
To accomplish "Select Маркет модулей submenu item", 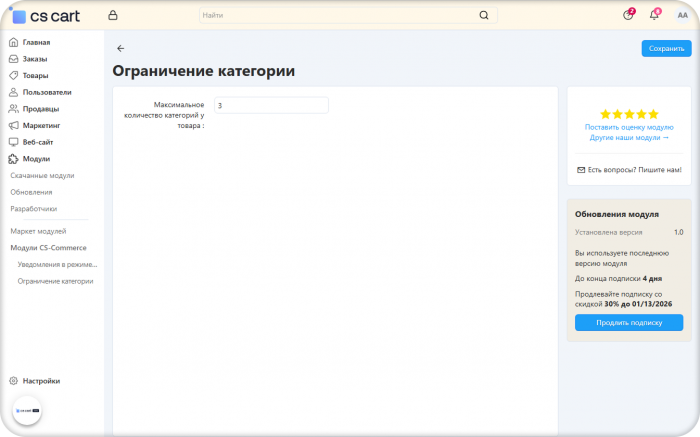I will [38, 231].
